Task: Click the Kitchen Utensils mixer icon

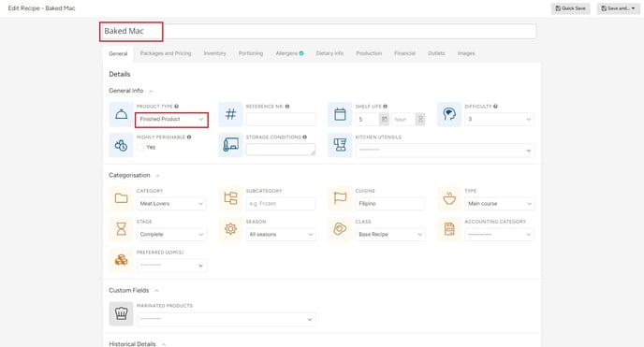Action: click(x=340, y=145)
